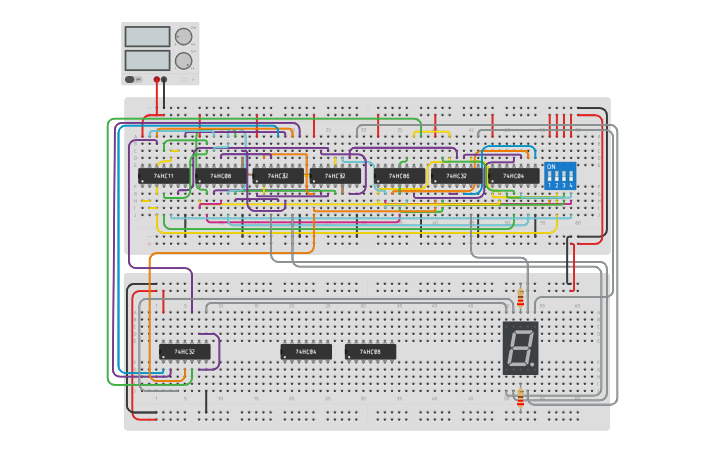Select 74HC08 chip on lower breadboard
Screen dimensions: 725x453
click(x=370, y=351)
